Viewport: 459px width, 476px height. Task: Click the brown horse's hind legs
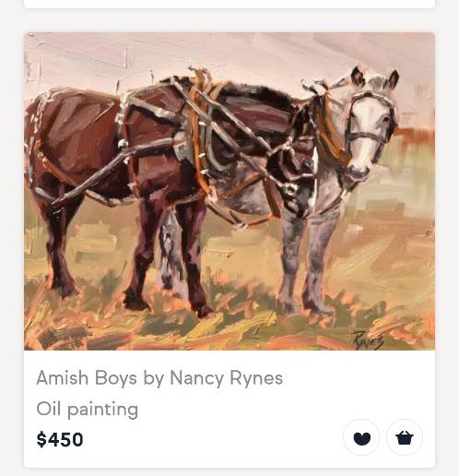(58, 246)
